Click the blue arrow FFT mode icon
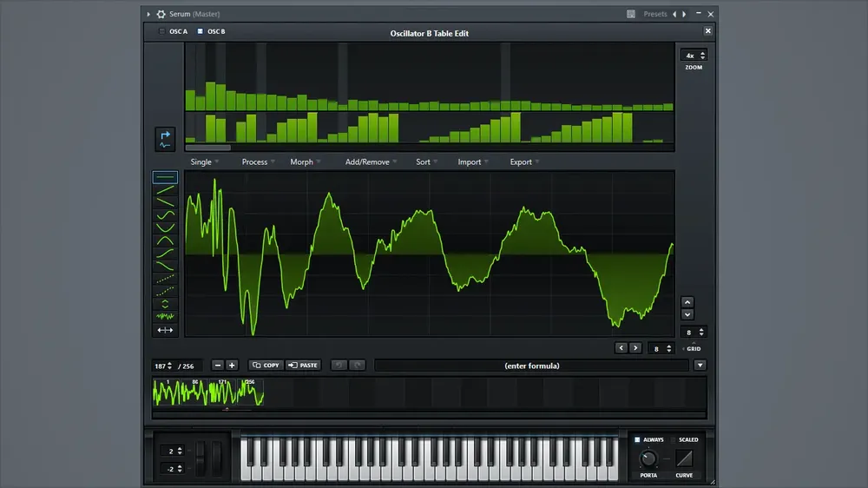The image size is (868, 488). pos(165,139)
